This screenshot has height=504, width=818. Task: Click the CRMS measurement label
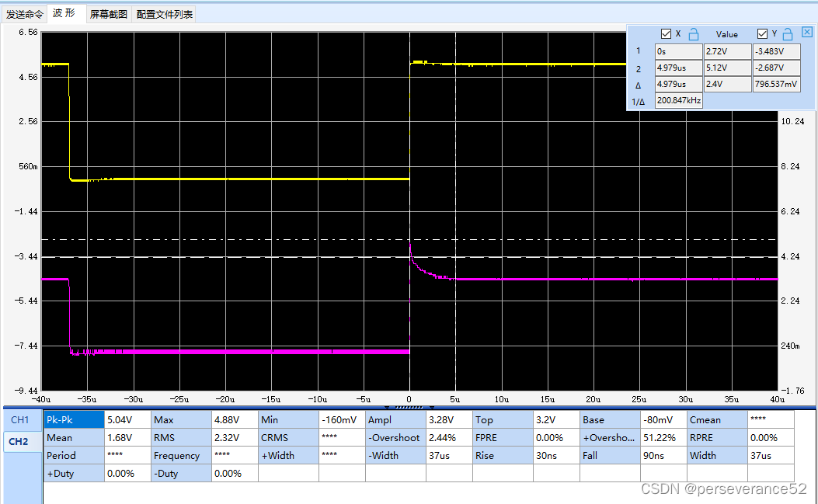[288, 437]
